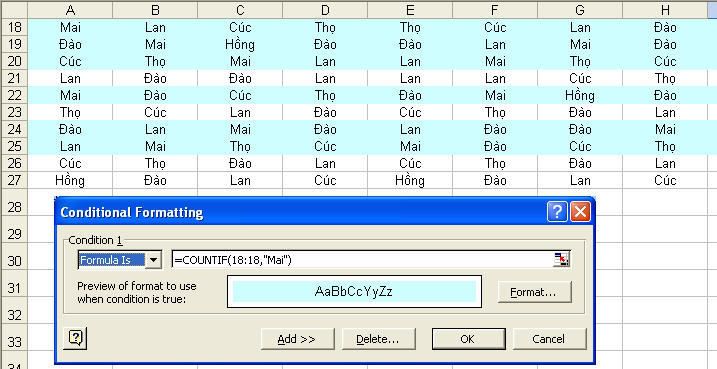Screen dimensions: 717x369
Task: Click cell G22 containing Hồng
Action: pyautogui.click(x=580, y=96)
